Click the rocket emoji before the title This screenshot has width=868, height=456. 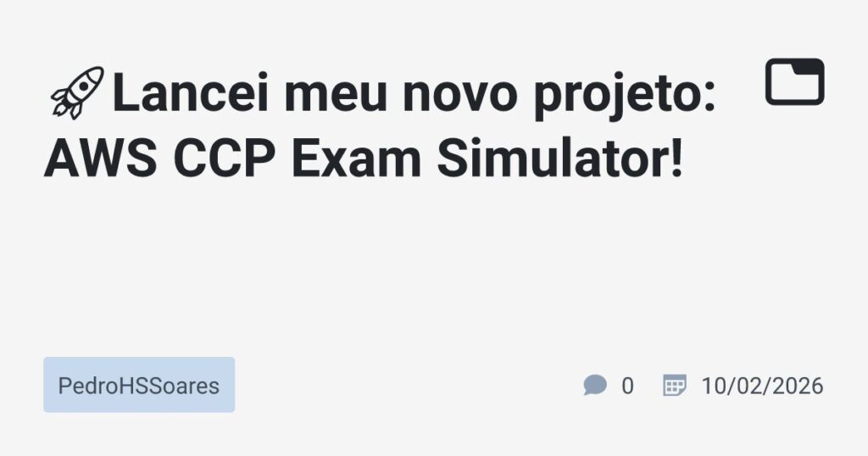(77, 93)
